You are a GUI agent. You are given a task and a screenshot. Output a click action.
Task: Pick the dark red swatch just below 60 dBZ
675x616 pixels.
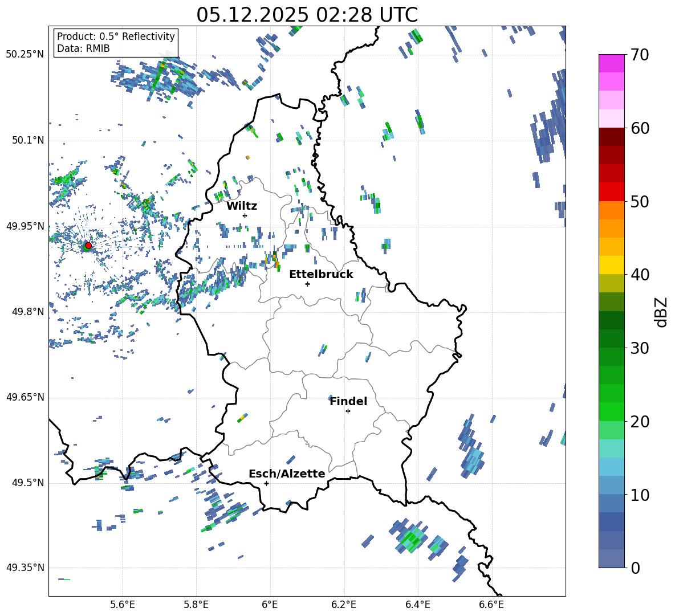pos(612,137)
